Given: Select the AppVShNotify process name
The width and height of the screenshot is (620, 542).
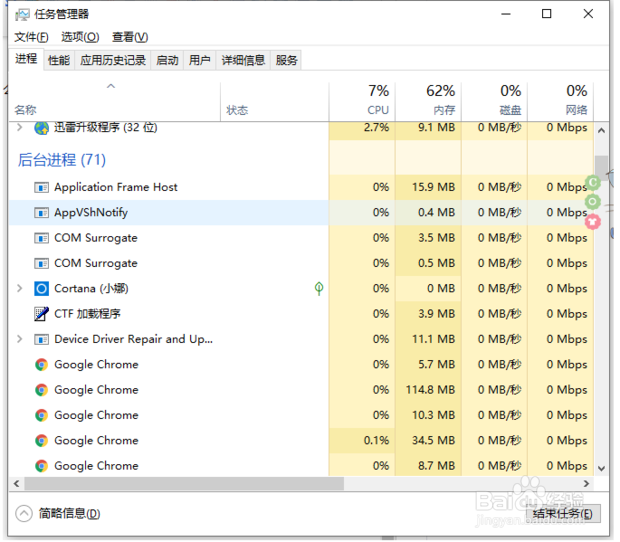Looking at the screenshot, I should tap(91, 213).
